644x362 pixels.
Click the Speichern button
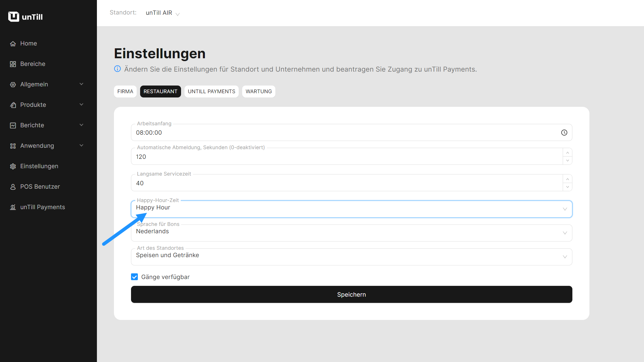tap(351, 294)
